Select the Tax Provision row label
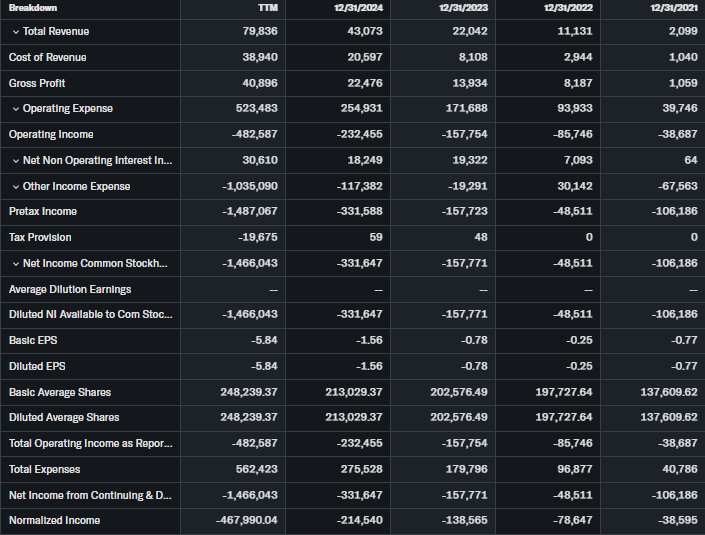705x535 pixels. pos(40,238)
